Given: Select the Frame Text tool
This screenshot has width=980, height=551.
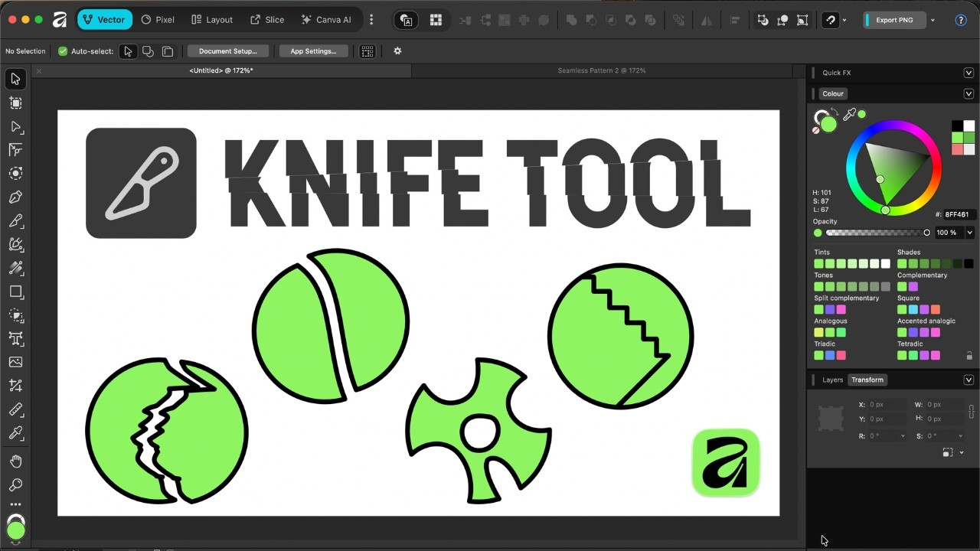Looking at the screenshot, I should pos(15,338).
